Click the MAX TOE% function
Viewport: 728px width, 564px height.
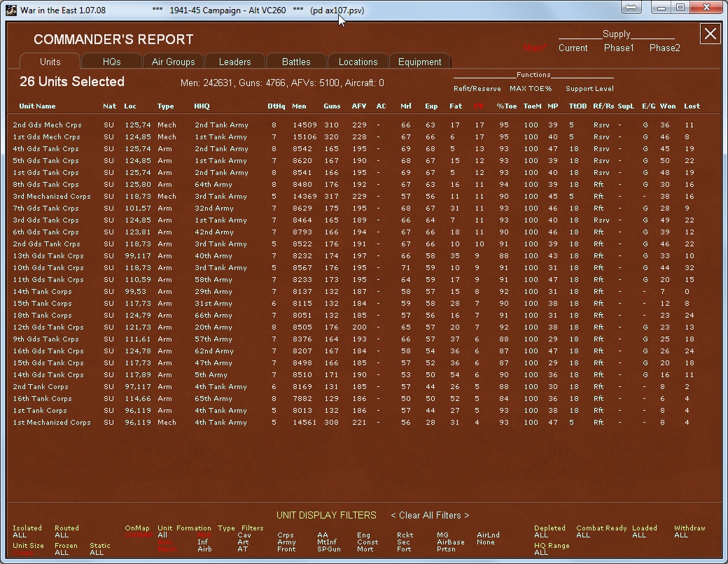coord(531,89)
